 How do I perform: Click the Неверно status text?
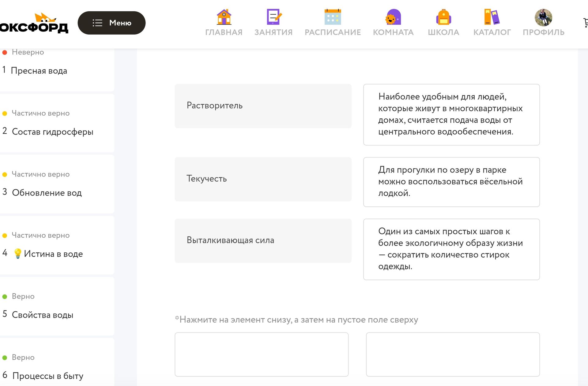[x=28, y=52]
